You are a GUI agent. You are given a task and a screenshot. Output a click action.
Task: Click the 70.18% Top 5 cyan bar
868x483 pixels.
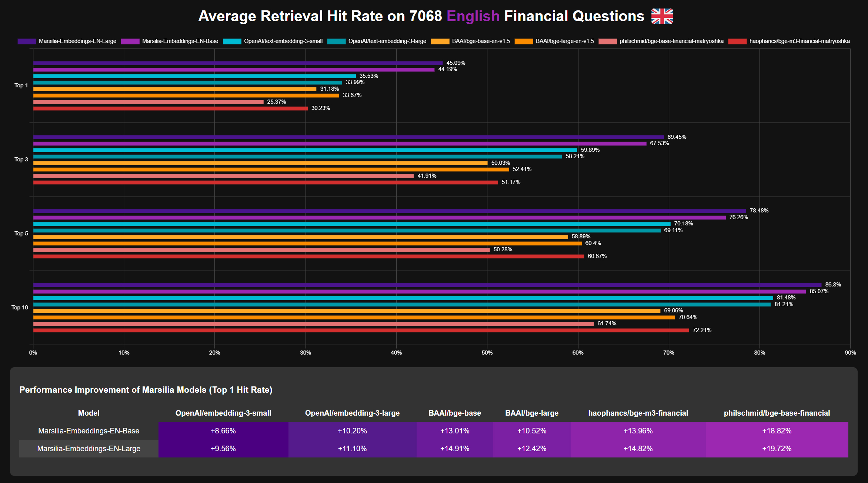coord(352,224)
